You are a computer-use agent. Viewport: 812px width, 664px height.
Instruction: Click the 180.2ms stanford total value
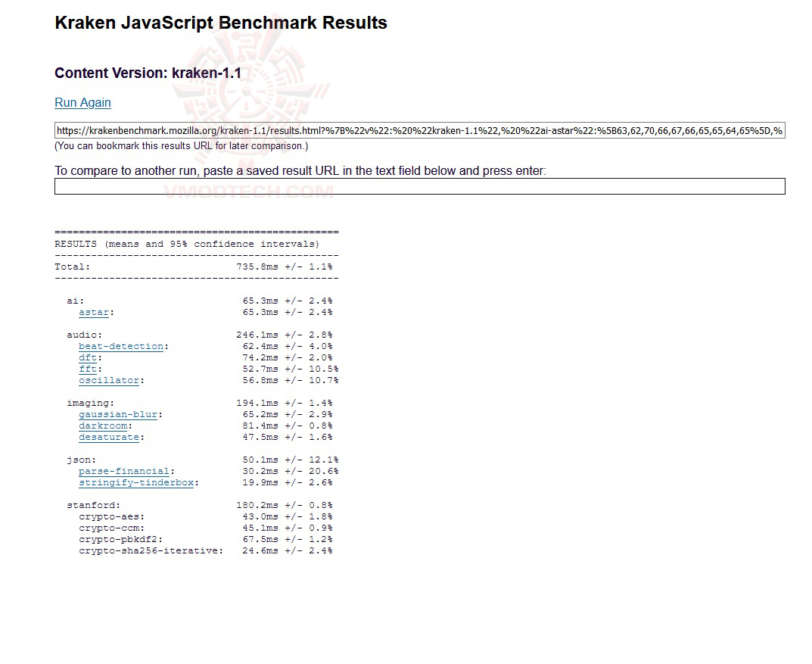point(257,506)
